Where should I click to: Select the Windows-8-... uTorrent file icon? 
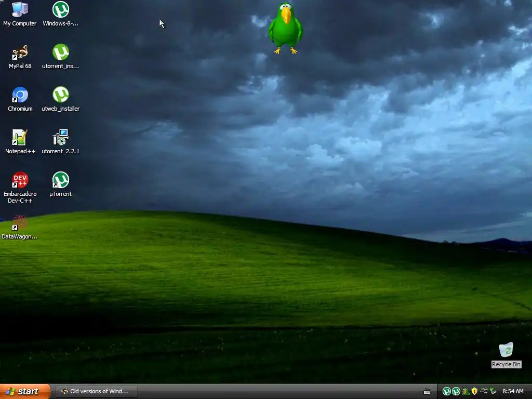coord(60,14)
